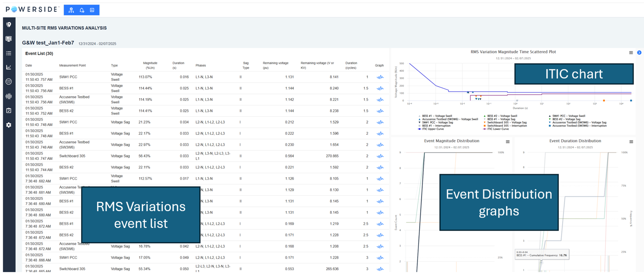Sort events by clicking the Date column header
The height and width of the screenshot is (277, 644).
[28, 65]
